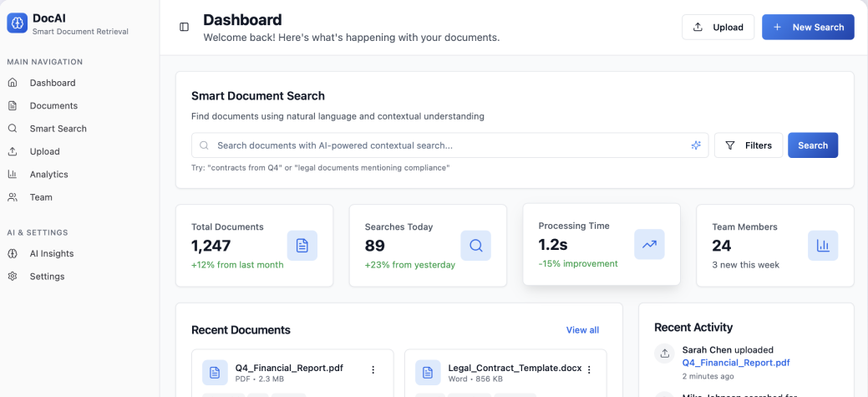Click the DocAI brain logo icon

[18, 23]
